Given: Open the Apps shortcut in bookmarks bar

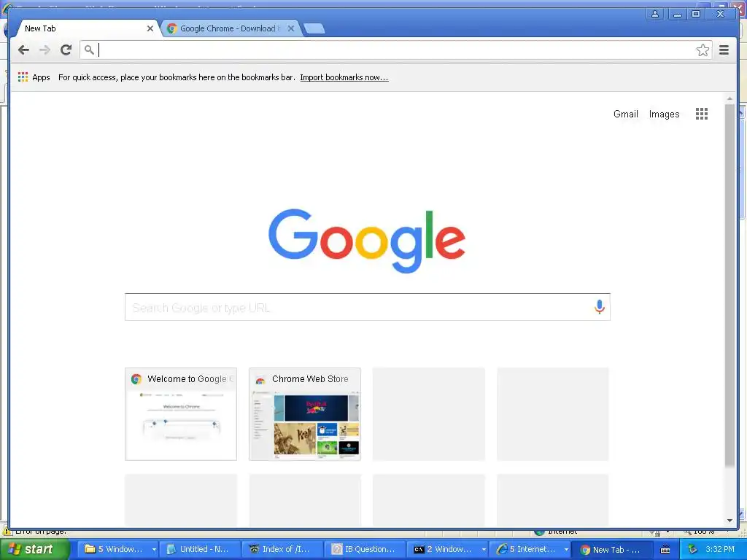Looking at the screenshot, I should point(34,77).
